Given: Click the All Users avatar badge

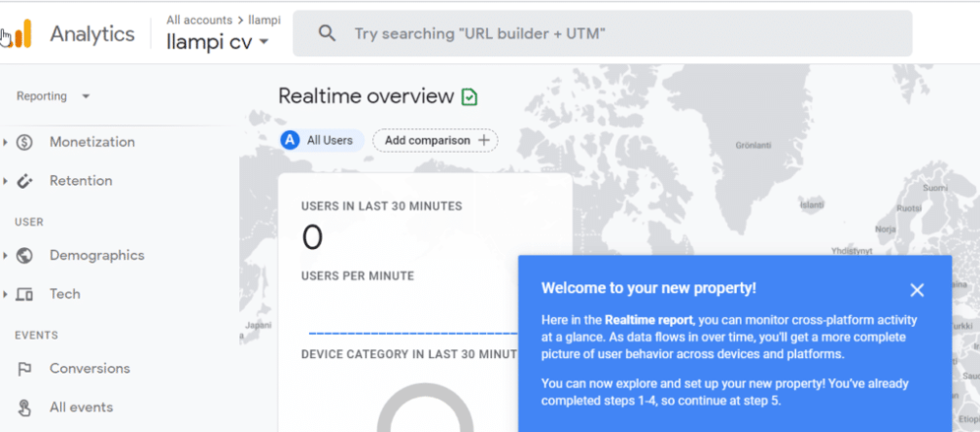Looking at the screenshot, I should point(290,141).
